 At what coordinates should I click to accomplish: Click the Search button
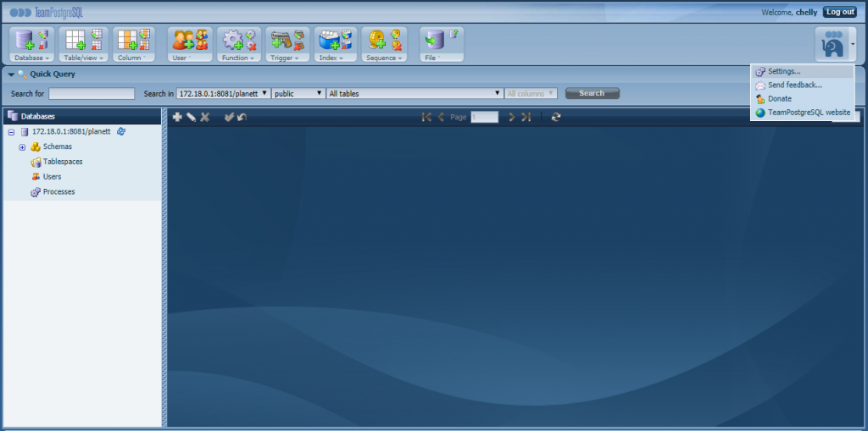[592, 93]
